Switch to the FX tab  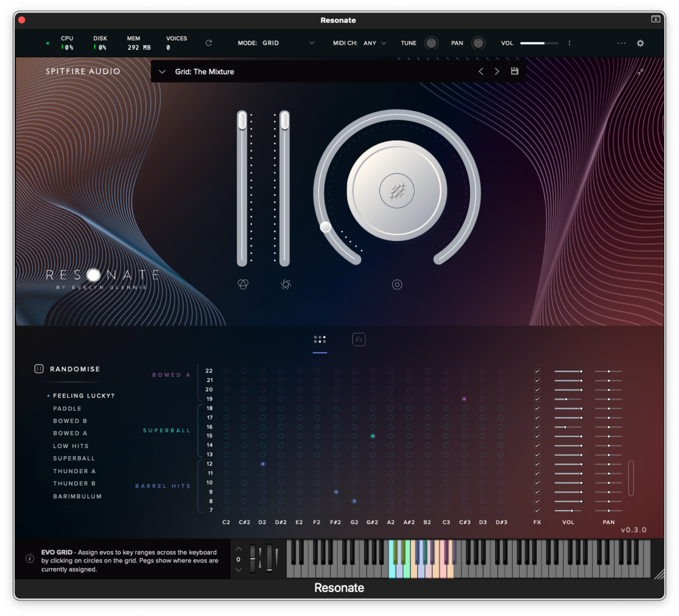click(x=359, y=339)
